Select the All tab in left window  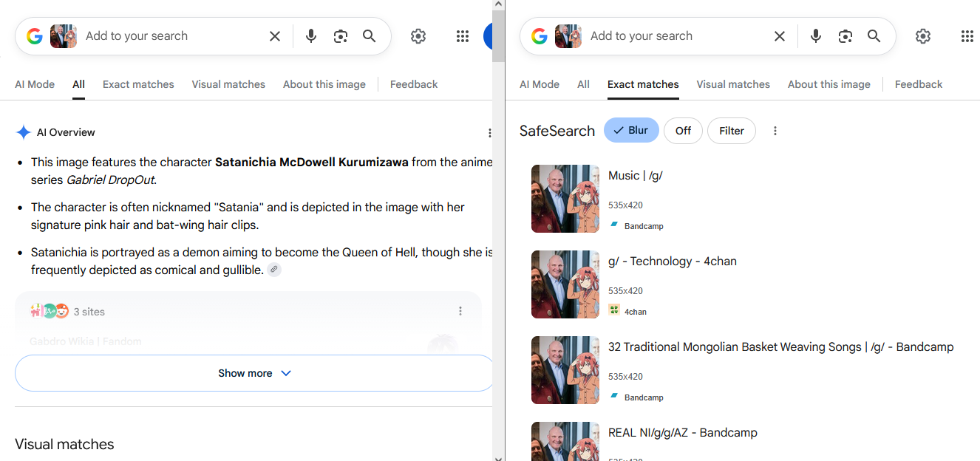coord(78,84)
